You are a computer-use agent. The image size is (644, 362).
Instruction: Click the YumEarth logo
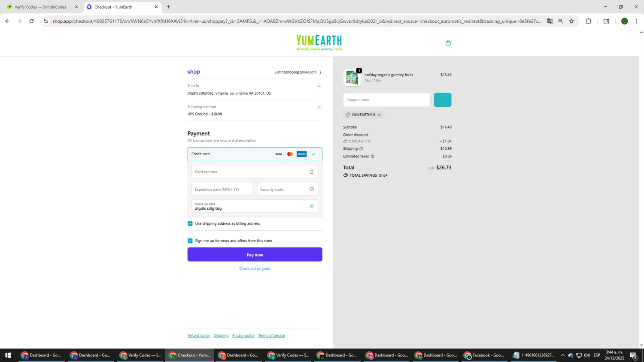point(319,42)
